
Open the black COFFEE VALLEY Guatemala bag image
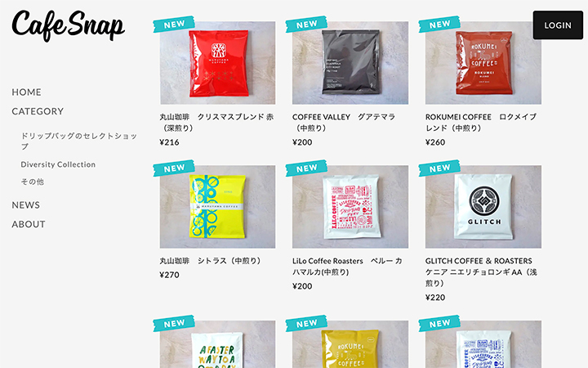(x=350, y=63)
